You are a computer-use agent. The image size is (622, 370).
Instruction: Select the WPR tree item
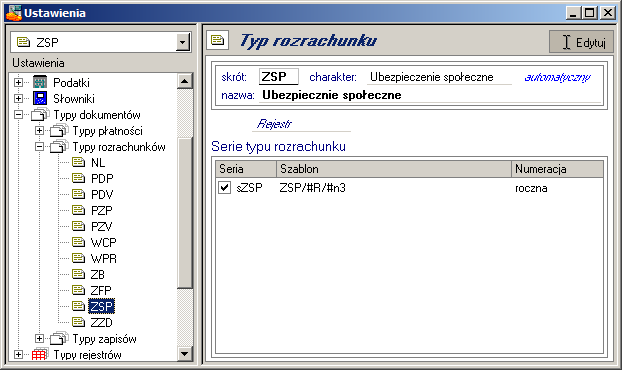tap(104, 259)
